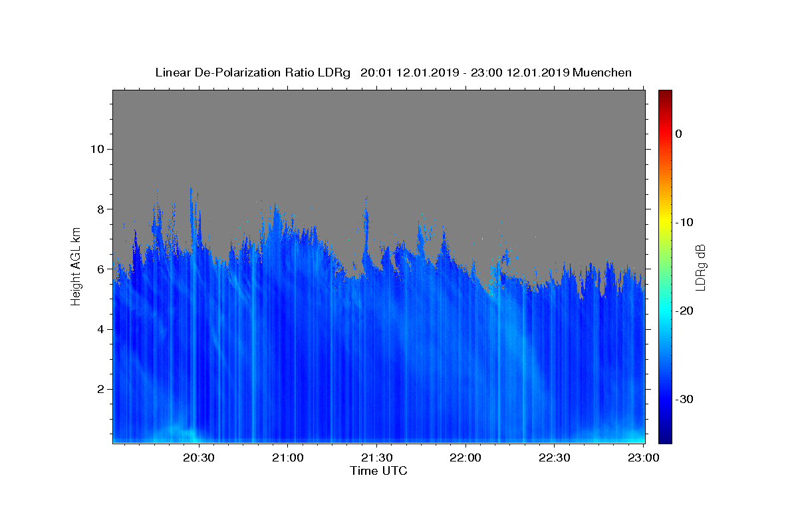Click the "Height AGL km" axis label
This screenshot has width=798, height=532.
point(76,267)
